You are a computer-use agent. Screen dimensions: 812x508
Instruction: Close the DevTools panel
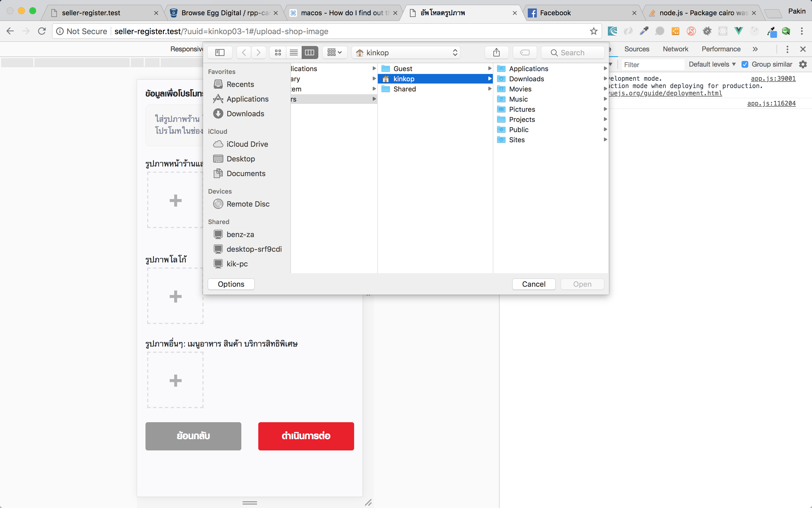[803, 49]
